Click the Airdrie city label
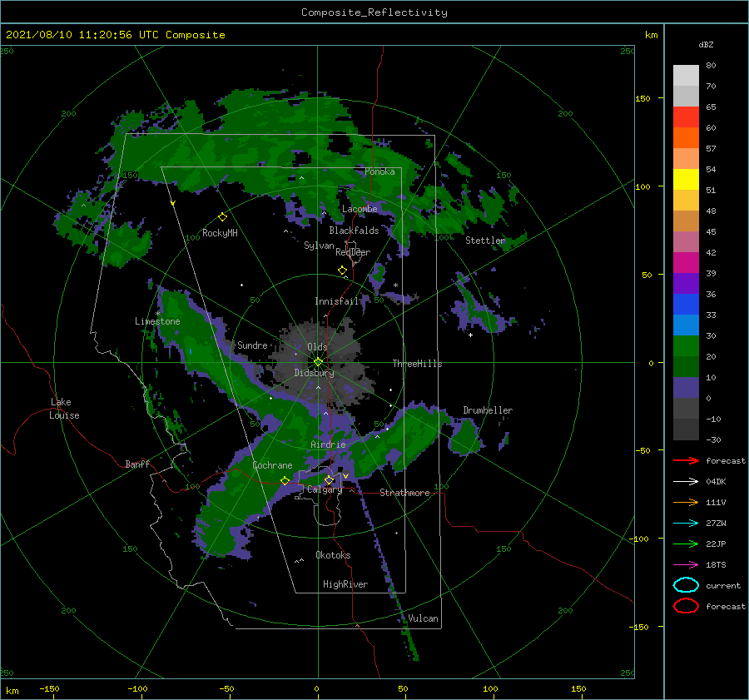Screen dimensions: 749x700 [328, 444]
